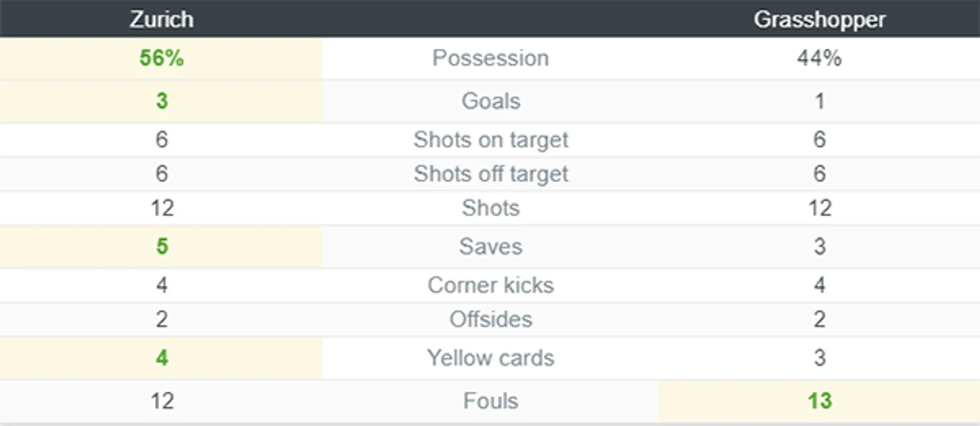The width and height of the screenshot is (980, 426).
Task: Click the Grasshopper team header
Action: click(819, 19)
